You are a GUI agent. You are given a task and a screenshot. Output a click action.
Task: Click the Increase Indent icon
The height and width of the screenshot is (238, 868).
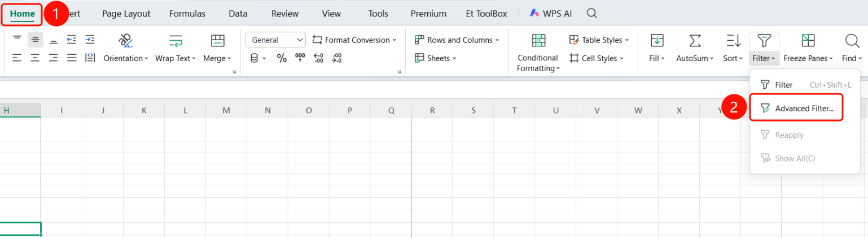click(90, 40)
